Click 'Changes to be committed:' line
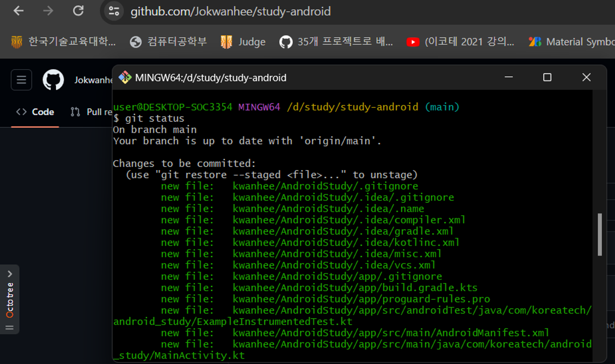The height and width of the screenshot is (364, 615). [184, 163]
